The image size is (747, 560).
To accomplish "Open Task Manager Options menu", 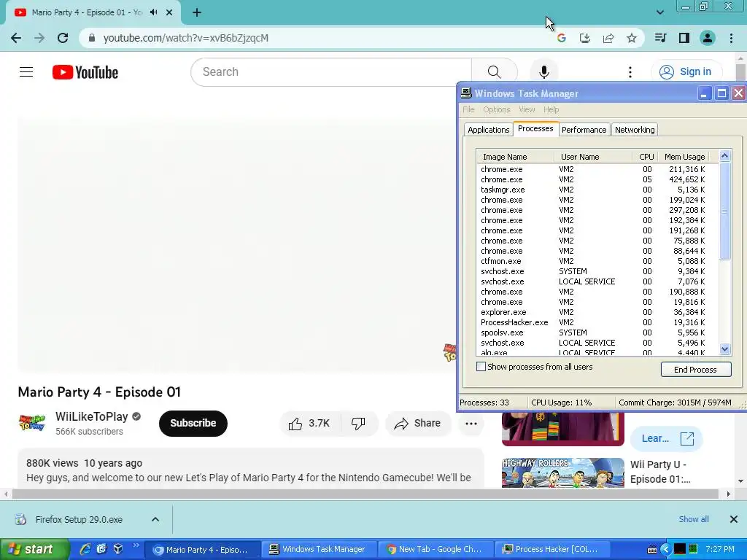I will [496, 109].
